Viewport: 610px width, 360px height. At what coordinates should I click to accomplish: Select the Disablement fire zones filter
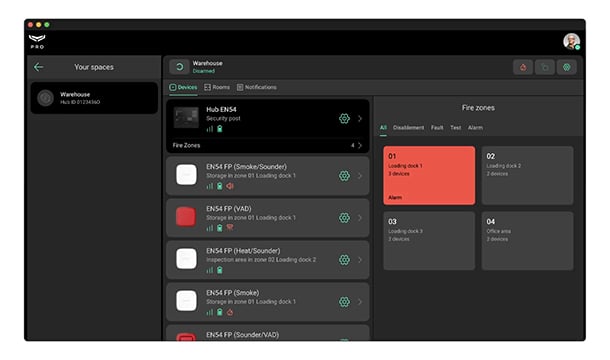(x=408, y=128)
